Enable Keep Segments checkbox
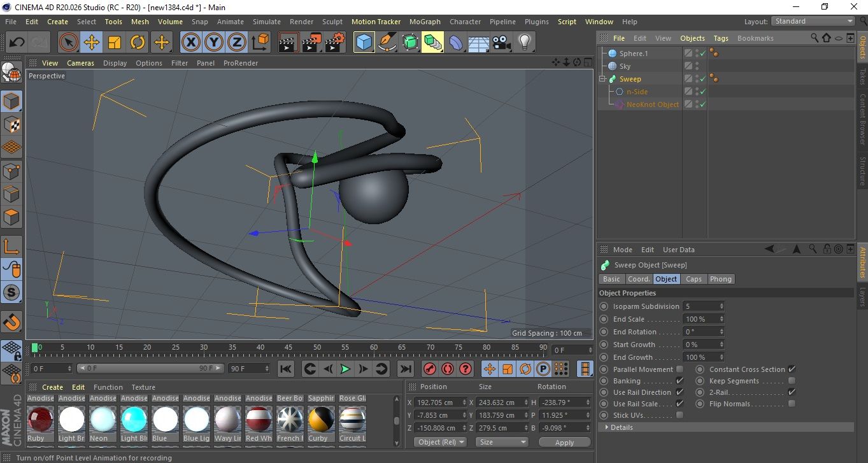Viewport: 868px width, 463px height. click(792, 381)
